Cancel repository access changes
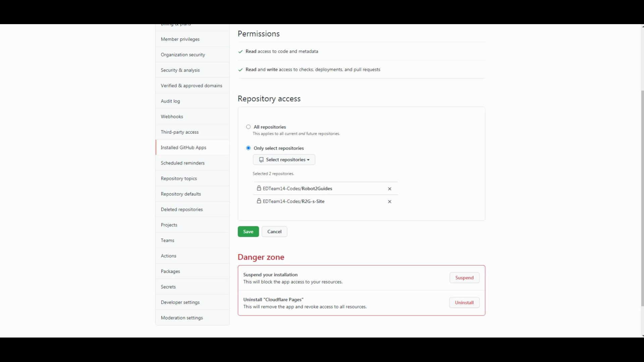 pyautogui.click(x=274, y=232)
